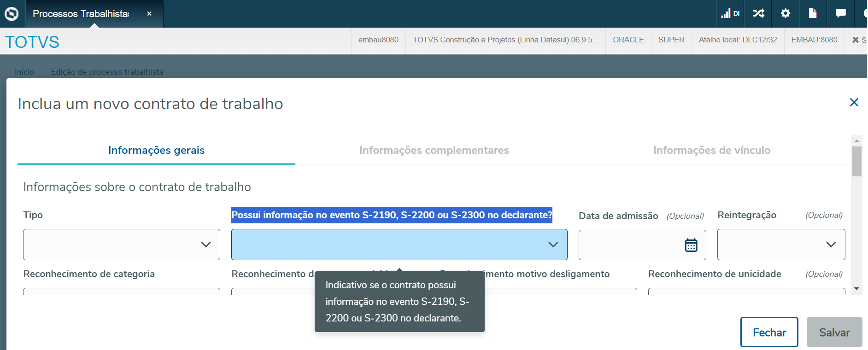Viewport: 868px width, 350px height.
Task: Click the Reconhecimento de unicidade label
Action: point(715,274)
